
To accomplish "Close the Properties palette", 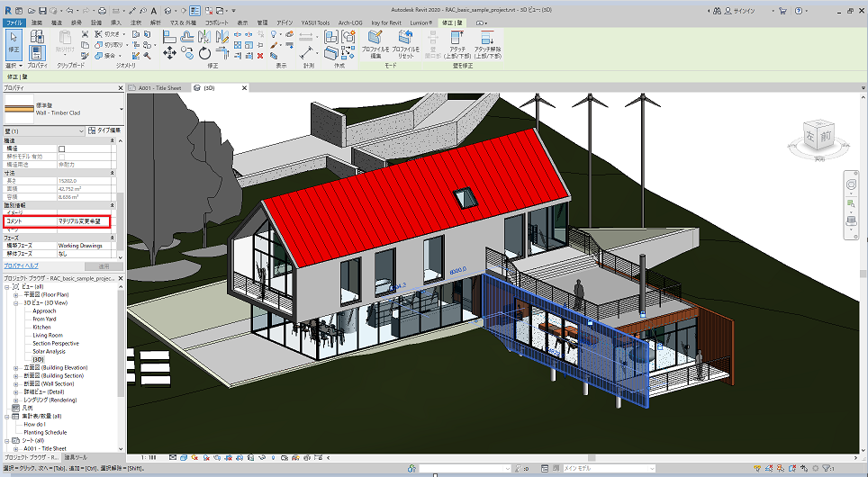I will point(121,88).
